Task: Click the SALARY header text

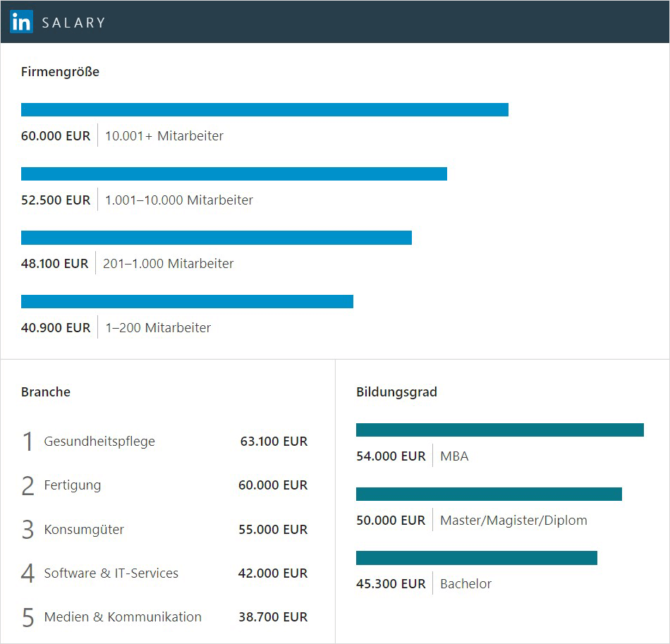Action: (73, 23)
